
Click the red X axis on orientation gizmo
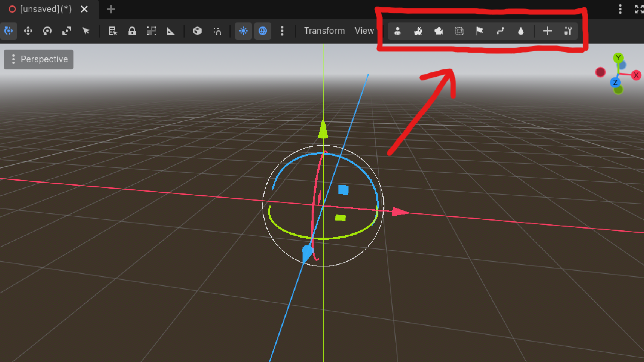pos(636,75)
